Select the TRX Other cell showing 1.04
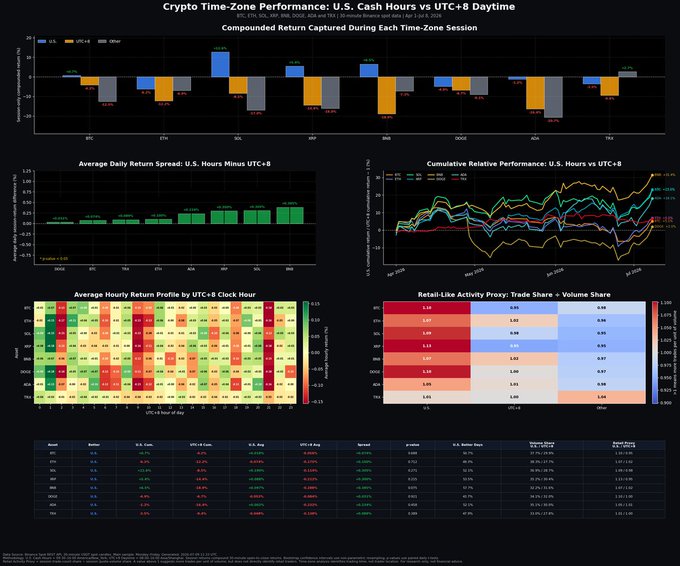680x566 pixels. (602, 397)
